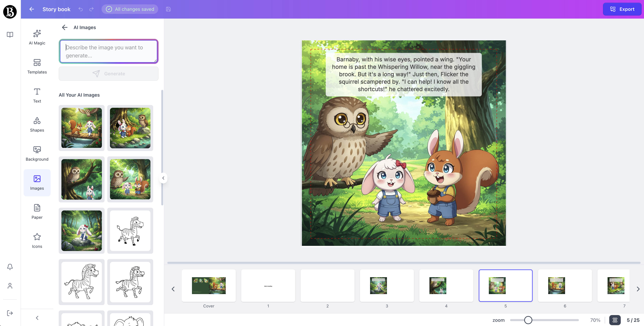Collapse the left sidebar with the chevron
The width and height of the screenshot is (644, 326).
37,318
